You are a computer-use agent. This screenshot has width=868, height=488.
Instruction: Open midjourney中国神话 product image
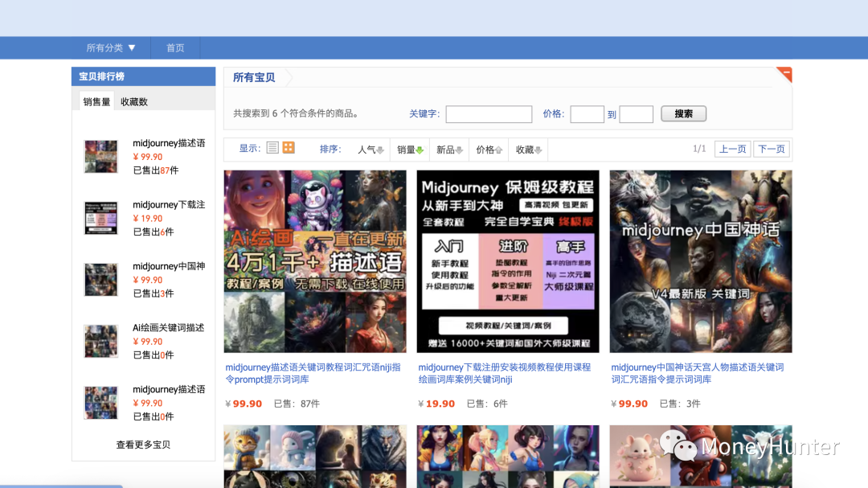701,261
